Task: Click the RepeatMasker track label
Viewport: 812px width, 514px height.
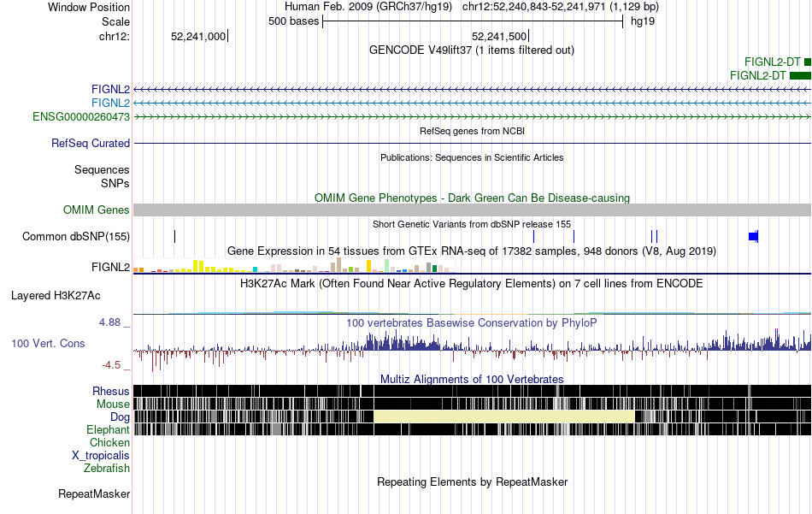Action: click(x=94, y=493)
